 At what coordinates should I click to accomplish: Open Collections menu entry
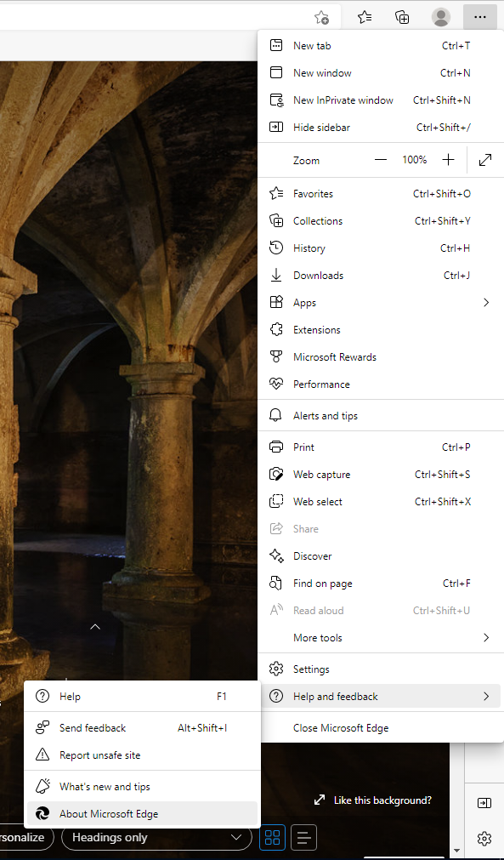pyautogui.click(x=381, y=221)
